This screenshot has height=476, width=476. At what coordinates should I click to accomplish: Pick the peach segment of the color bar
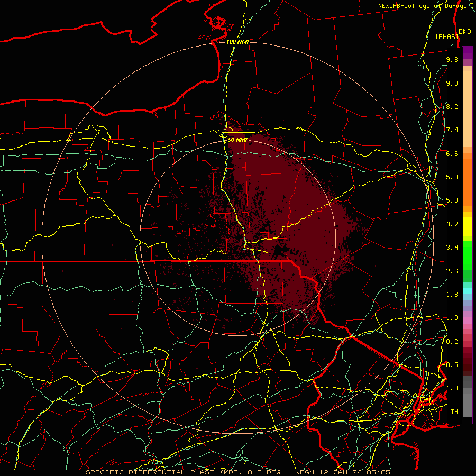click(467, 108)
